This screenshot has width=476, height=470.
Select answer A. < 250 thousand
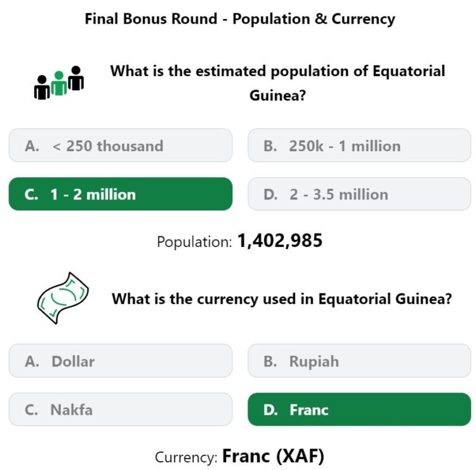point(121,145)
